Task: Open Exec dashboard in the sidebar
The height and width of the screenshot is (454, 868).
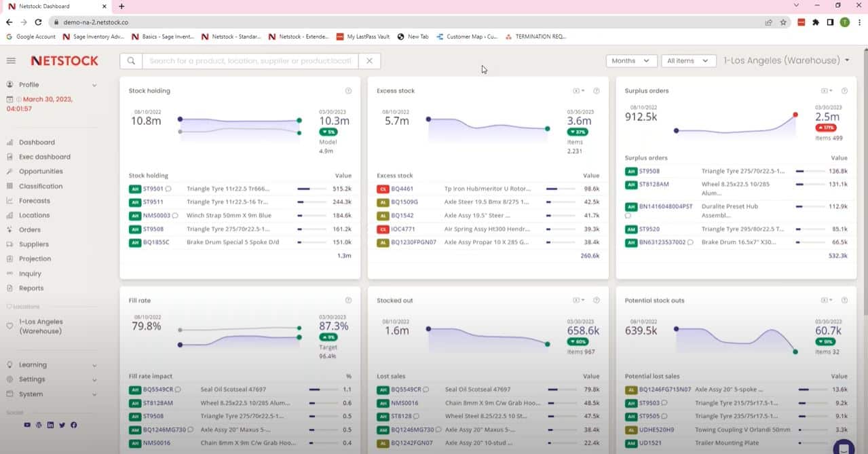Action: tap(45, 157)
